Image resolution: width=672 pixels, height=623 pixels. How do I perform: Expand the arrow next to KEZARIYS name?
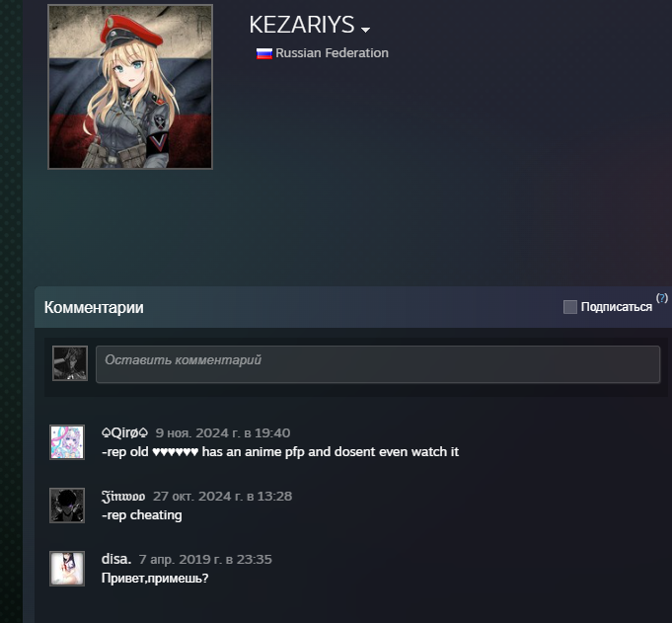[365, 30]
